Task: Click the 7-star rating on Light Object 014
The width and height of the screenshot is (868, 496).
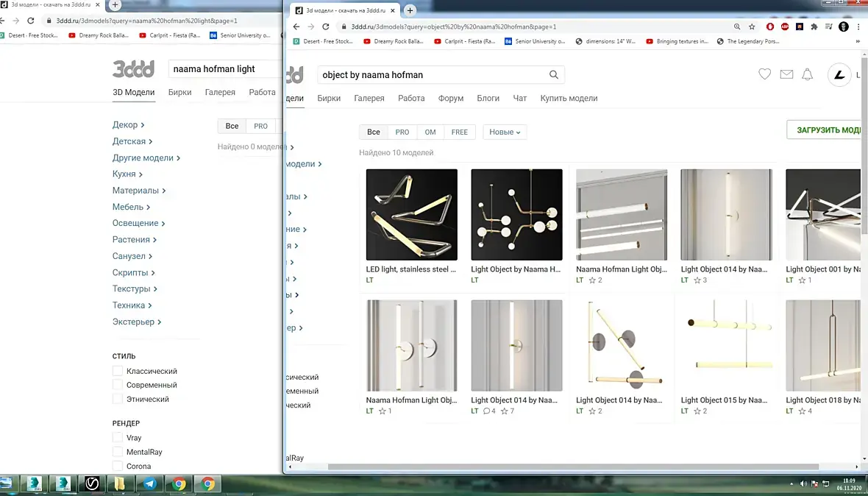Action: pos(508,411)
